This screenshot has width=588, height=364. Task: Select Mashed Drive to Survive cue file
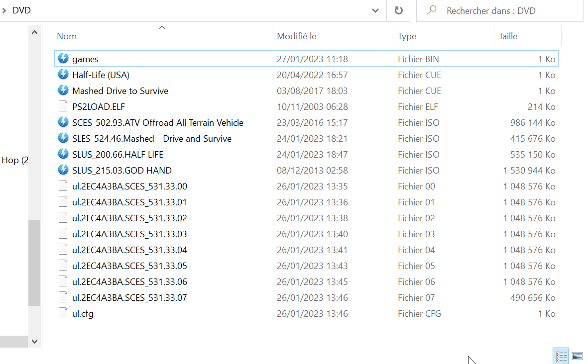click(x=120, y=91)
